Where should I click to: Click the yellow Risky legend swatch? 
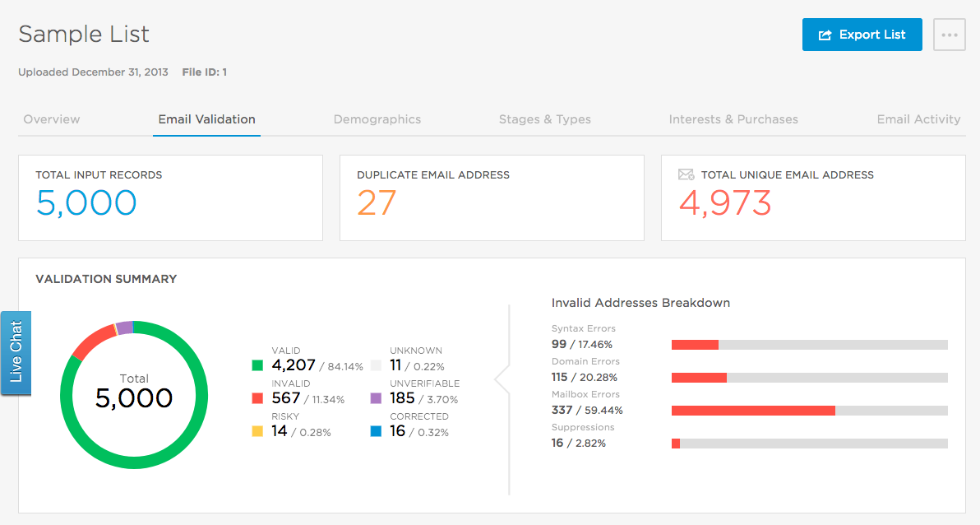257,431
